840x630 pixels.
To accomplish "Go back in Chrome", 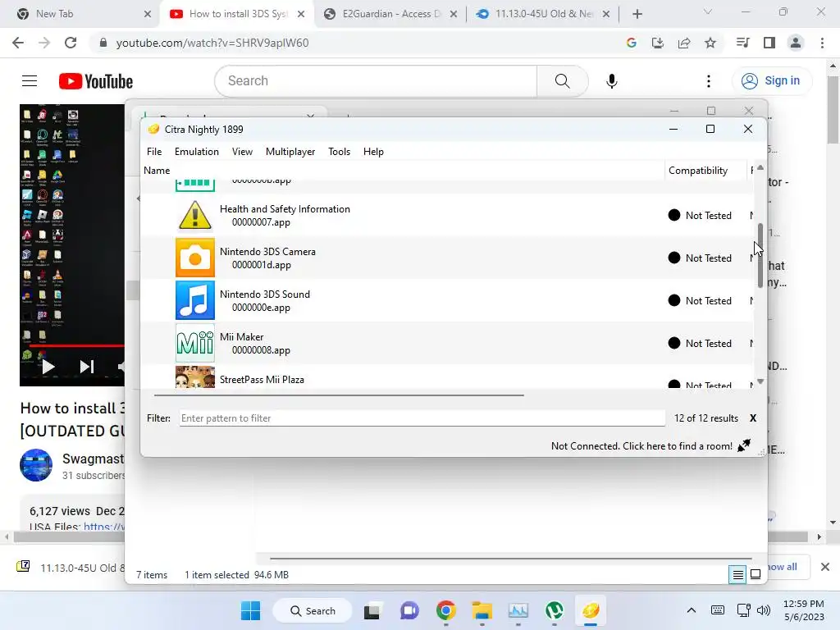I will click(x=18, y=43).
